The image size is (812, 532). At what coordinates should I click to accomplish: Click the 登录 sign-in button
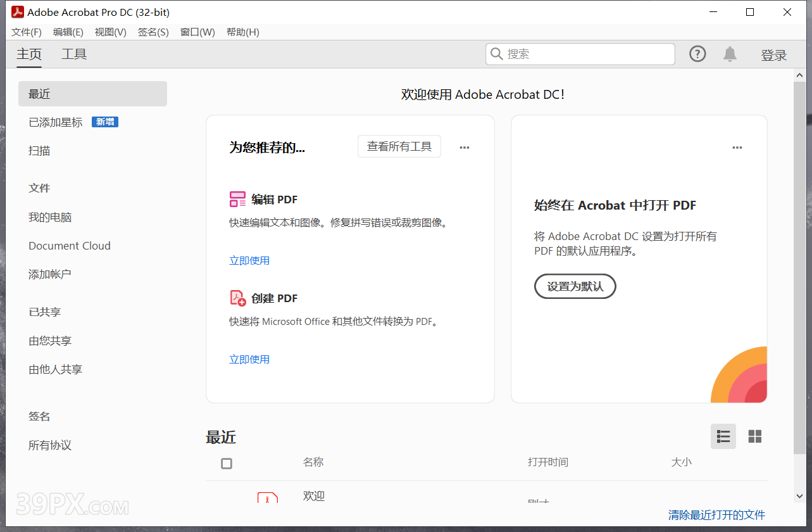tap(774, 56)
